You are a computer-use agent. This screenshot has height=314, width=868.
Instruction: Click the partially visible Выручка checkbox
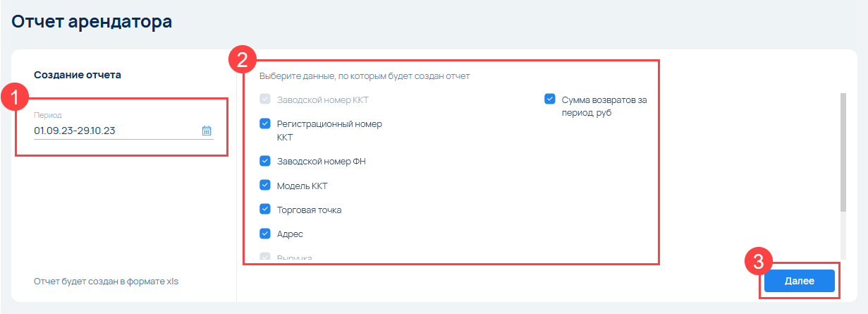pos(265,257)
